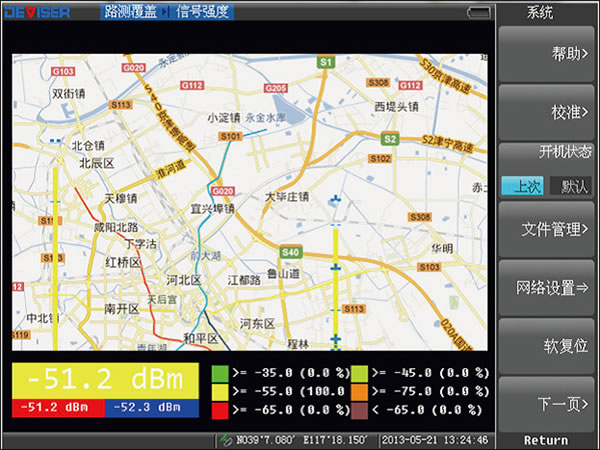The image size is (600, 450).
Task: Click the green S1 route marker
Action: point(325,63)
